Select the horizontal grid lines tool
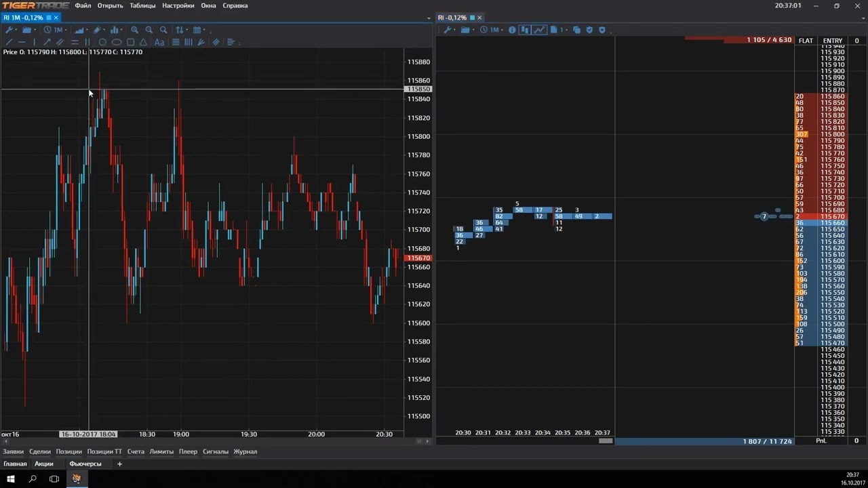Viewport: 868px width, 488px height. pos(176,42)
